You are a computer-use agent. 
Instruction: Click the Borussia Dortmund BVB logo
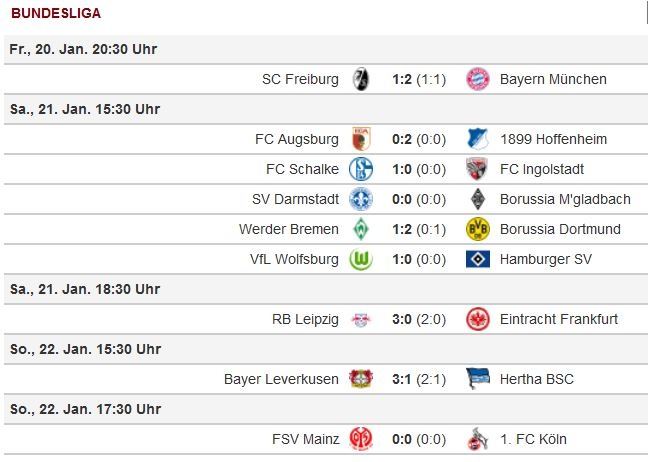[477, 229]
